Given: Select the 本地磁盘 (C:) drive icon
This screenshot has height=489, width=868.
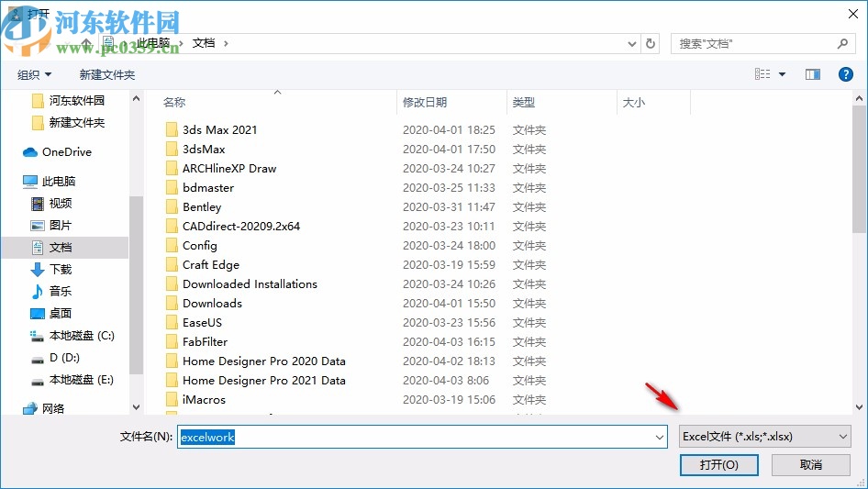Looking at the screenshot, I should point(37,336).
